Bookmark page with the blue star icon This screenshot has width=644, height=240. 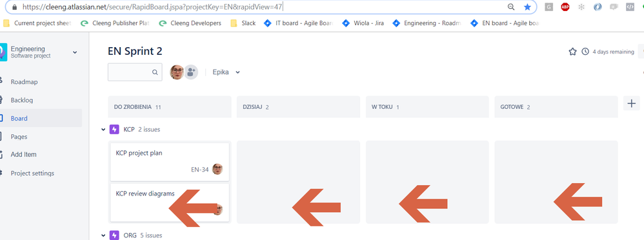pyautogui.click(x=527, y=7)
